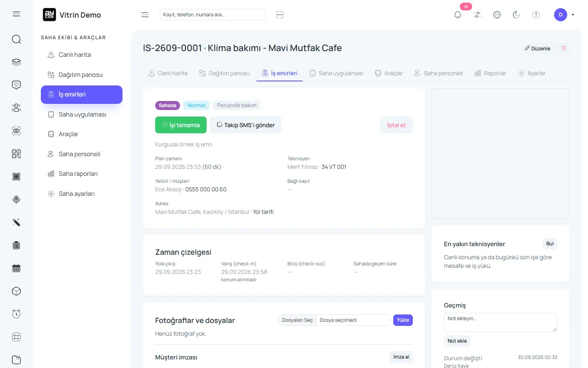Screen dimensions: 588x368
Task: Open the people group icon in left rail
Action: (x=16, y=108)
